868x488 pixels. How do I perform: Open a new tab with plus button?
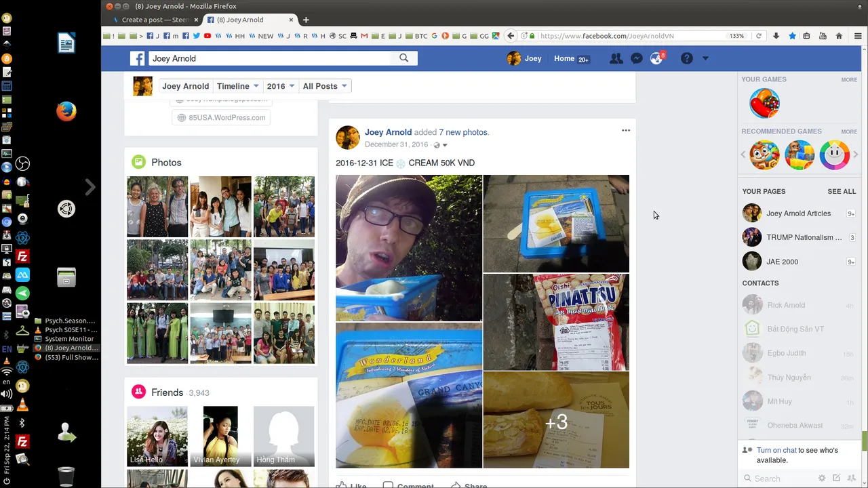coord(306,20)
